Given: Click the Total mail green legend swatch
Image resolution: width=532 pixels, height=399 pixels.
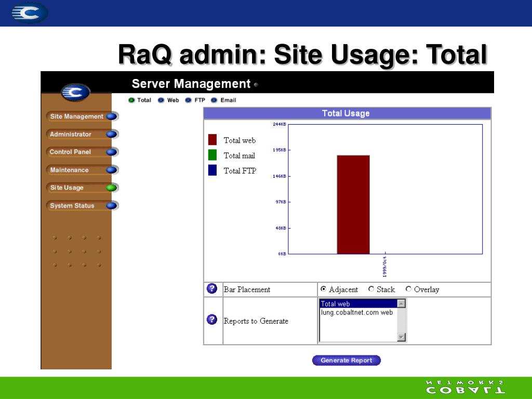Looking at the screenshot, I should tap(212, 155).
